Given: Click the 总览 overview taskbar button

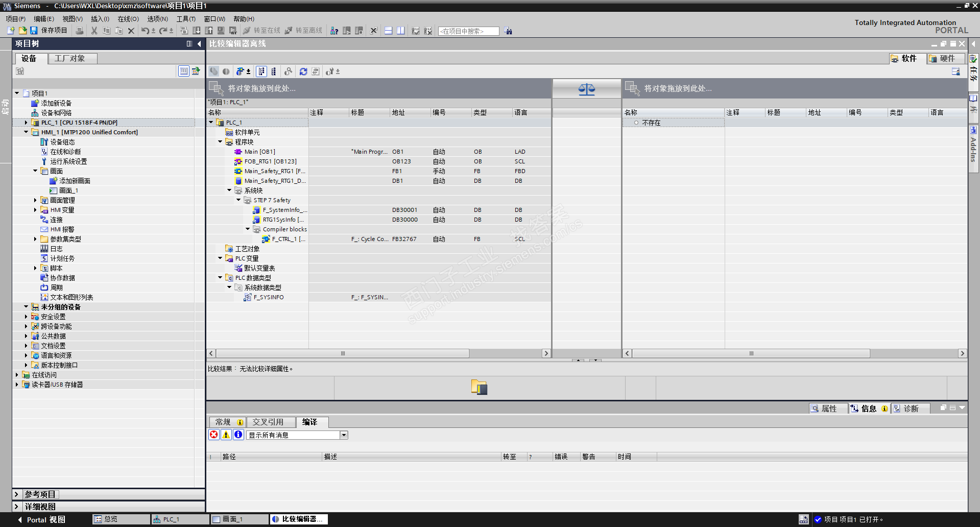Looking at the screenshot, I should pyautogui.click(x=121, y=519).
